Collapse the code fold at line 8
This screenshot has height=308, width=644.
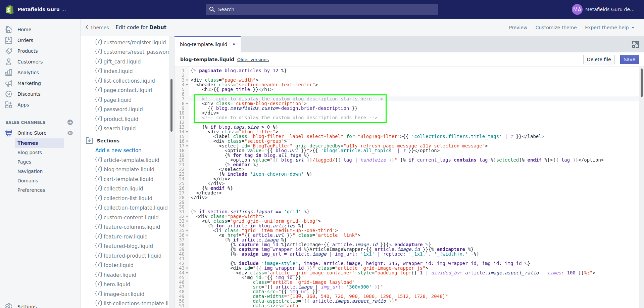pyautogui.click(x=187, y=103)
